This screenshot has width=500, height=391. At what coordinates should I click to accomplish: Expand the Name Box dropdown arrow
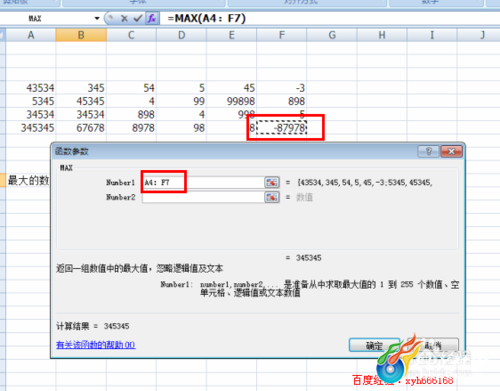point(97,18)
